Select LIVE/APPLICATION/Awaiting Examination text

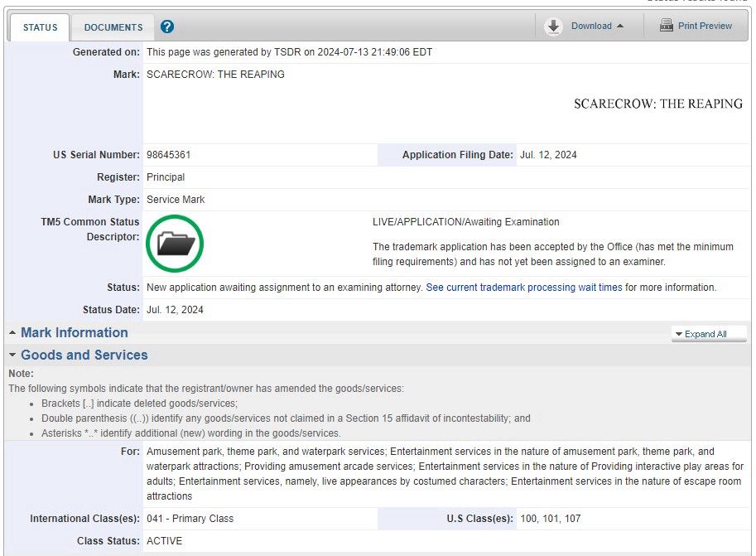[465, 222]
